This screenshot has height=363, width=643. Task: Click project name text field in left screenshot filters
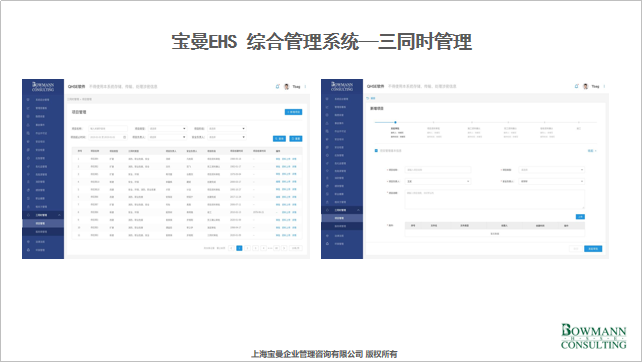(x=108, y=129)
